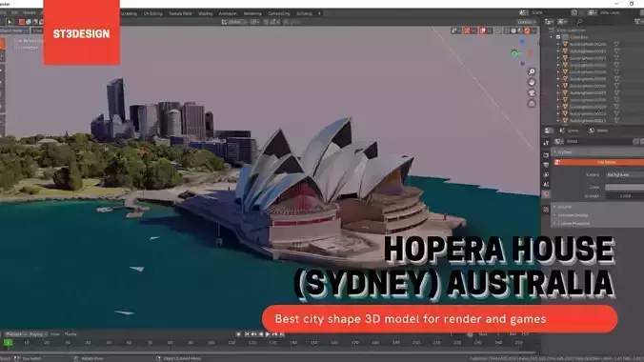Image resolution: width=644 pixels, height=362 pixels.
Task: Switch to the UV Editing workspace tab
Action: pyautogui.click(x=152, y=13)
